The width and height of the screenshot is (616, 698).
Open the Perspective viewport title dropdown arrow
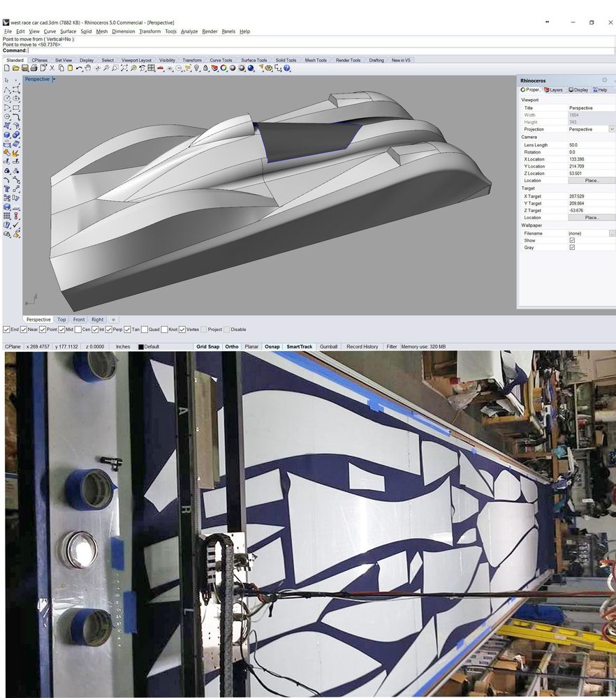tap(54, 80)
